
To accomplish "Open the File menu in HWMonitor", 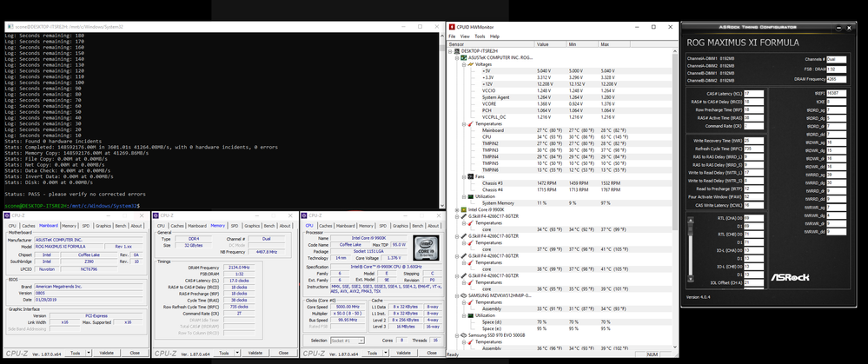I will (452, 36).
